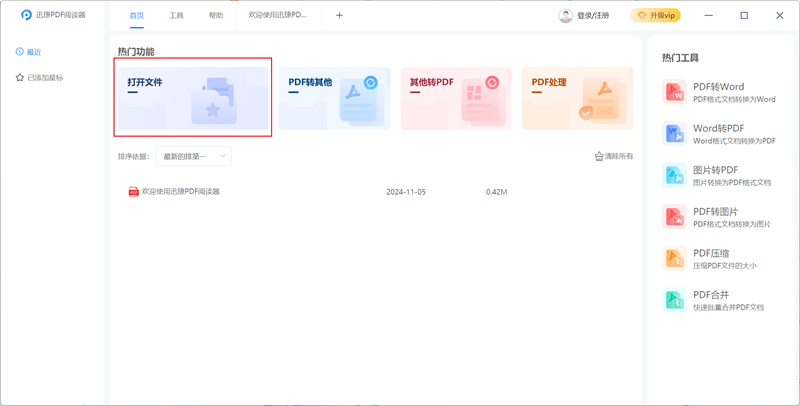Image resolution: width=800 pixels, height=406 pixels.
Task: Select 已添加星标 label in sidebar
Action: [x=45, y=78]
